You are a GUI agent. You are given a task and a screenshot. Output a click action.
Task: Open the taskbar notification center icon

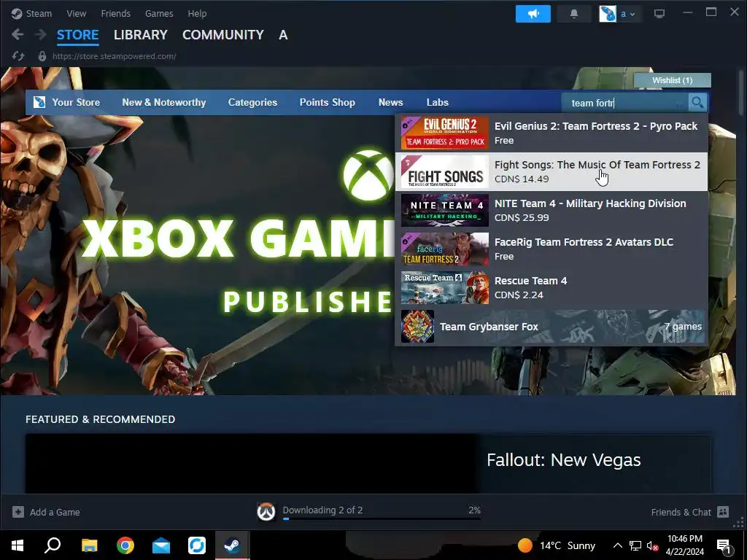724,545
